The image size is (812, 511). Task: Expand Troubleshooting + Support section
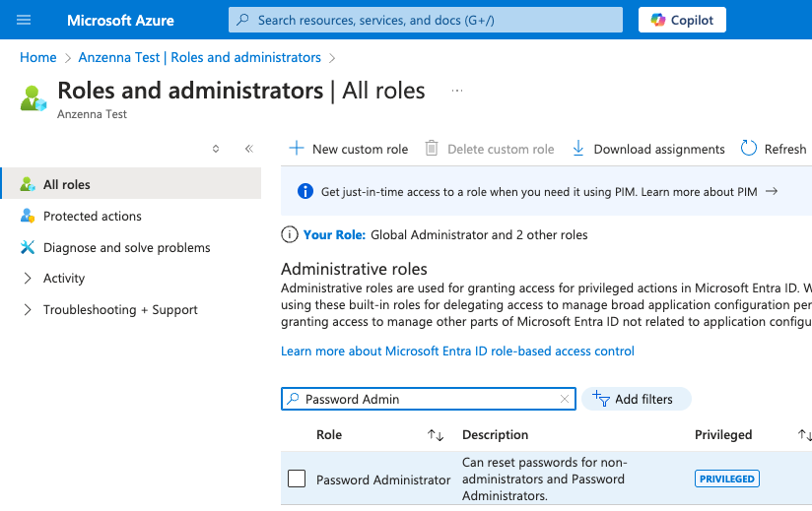[28, 310]
